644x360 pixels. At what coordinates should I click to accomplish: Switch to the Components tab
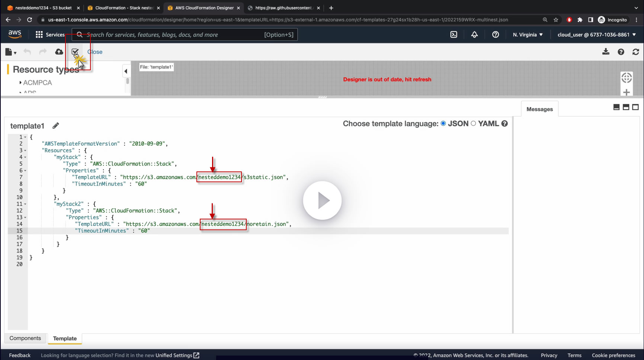click(x=25, y=338)
